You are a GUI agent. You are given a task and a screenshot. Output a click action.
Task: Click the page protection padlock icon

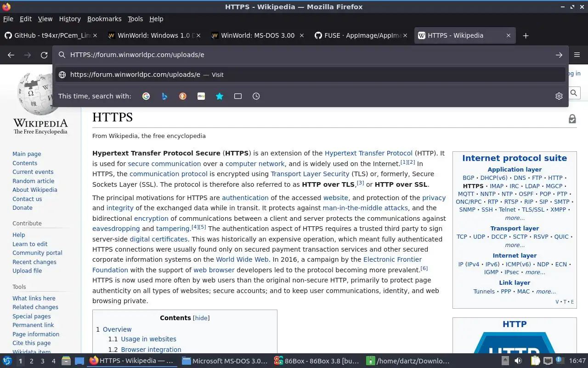click(572, 119)
